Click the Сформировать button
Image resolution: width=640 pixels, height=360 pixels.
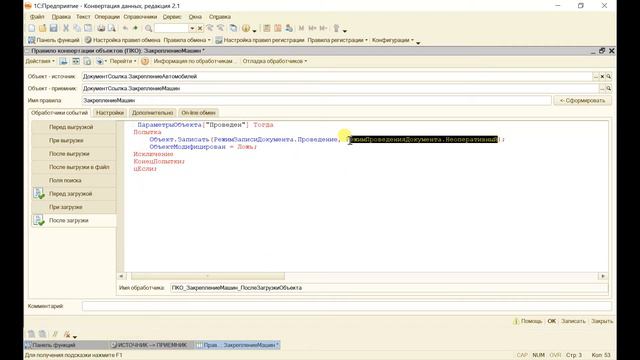tap(582, 100)
